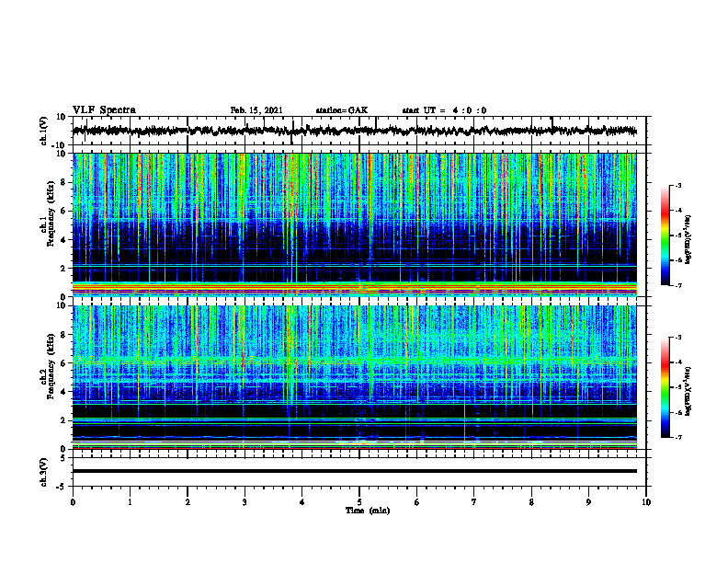
Task: Click the ch.1 color scale bar
Action: tap(665, 236)
